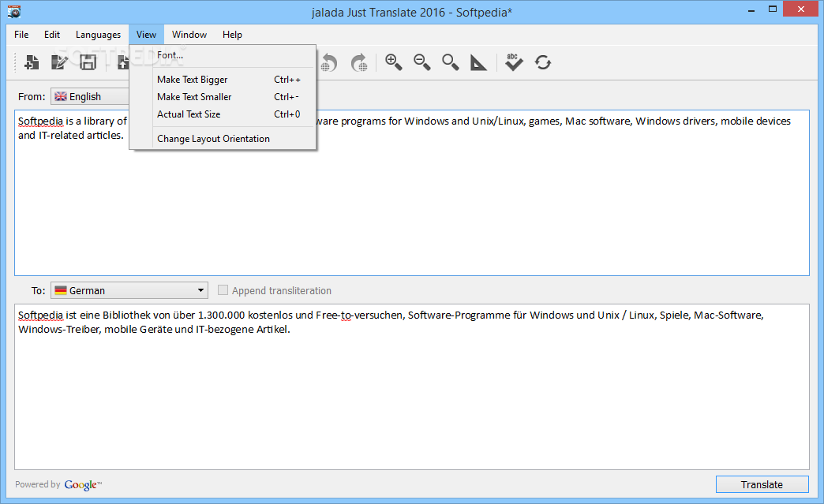Click the redo translation arrow icon

359,62
